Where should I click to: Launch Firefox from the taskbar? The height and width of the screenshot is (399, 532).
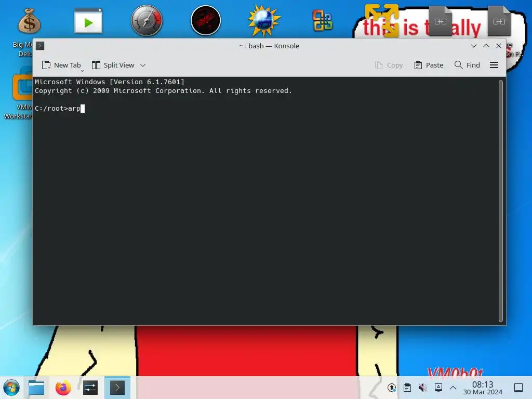click(x=63, y=388)
